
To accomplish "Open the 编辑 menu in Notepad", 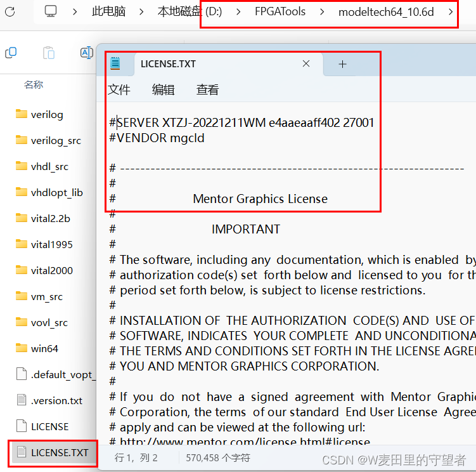I will (x=163, y=89).
